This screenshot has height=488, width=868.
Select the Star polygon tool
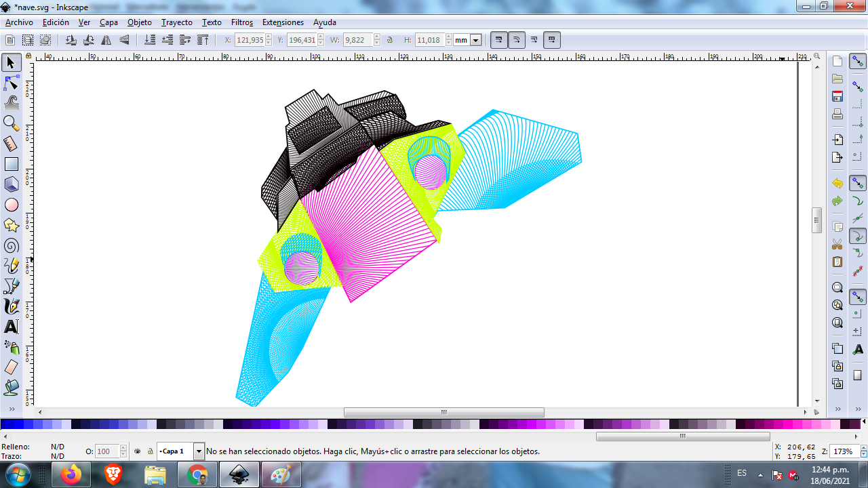point(11,225)
